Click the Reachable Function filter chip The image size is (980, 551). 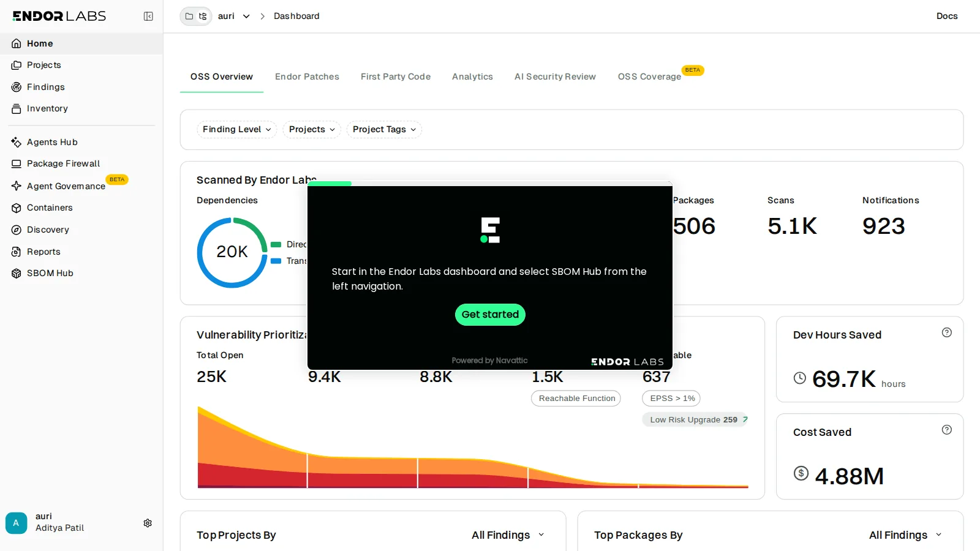tap(576, 399)
